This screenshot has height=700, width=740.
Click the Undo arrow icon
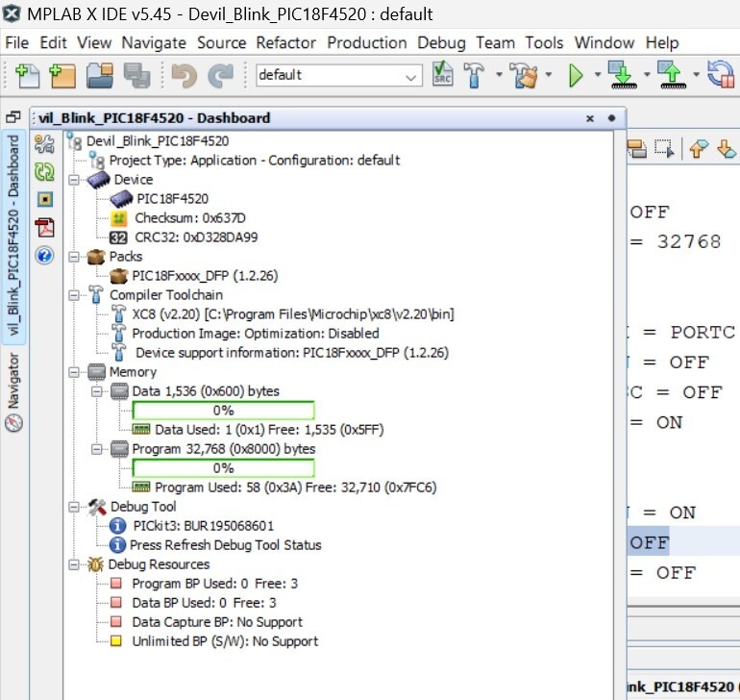185,75
